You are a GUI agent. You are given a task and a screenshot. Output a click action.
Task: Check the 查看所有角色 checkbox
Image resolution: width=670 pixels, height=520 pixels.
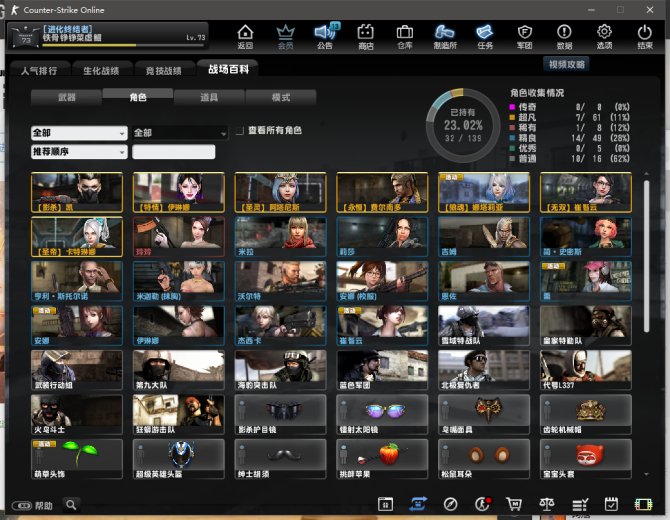click(241, 131)
